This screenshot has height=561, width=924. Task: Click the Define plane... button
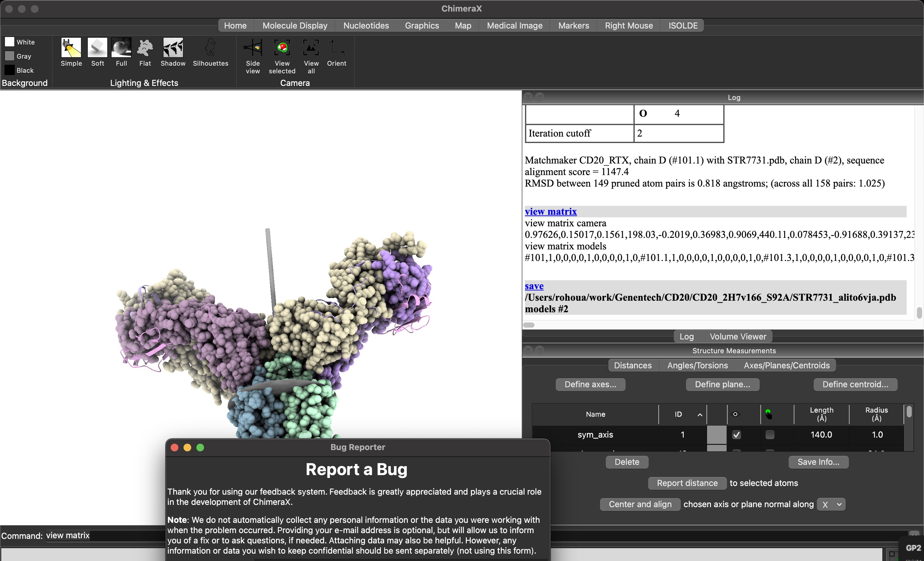(722, 384)
